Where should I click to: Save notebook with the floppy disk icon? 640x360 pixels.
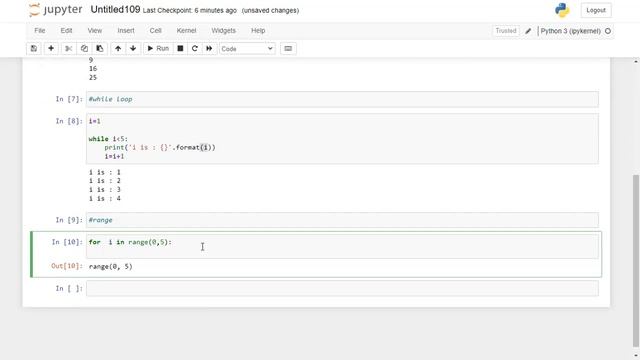pos(34,49)
